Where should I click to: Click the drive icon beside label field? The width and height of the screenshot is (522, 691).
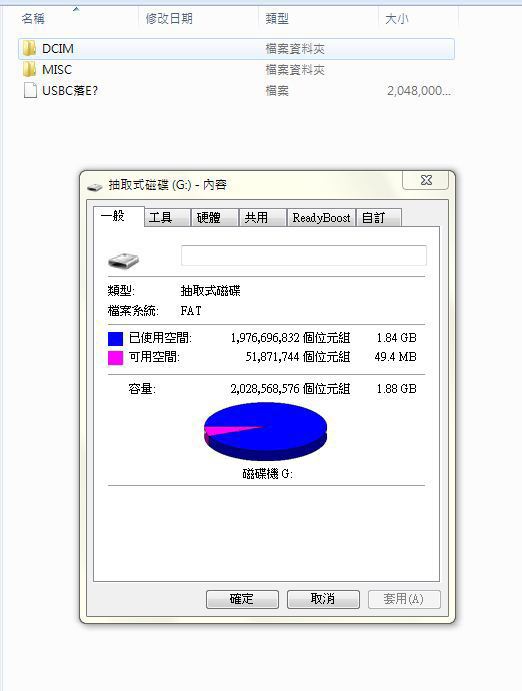tap(123, 260)
